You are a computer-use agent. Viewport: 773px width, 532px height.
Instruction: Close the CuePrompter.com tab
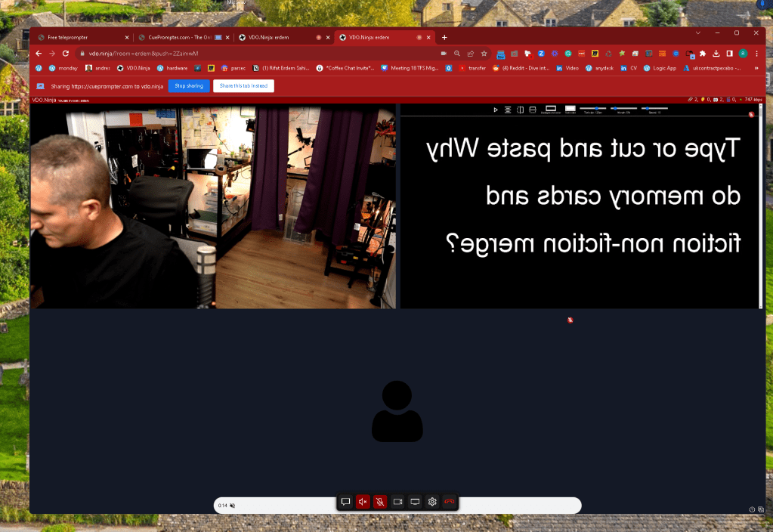pos(227,38)
